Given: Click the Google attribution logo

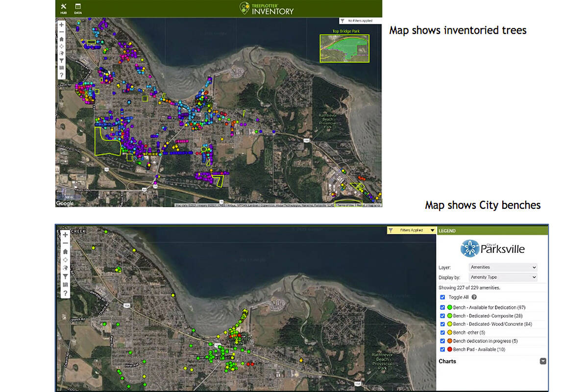Looking at the screenshot, I should coord(64,202).
